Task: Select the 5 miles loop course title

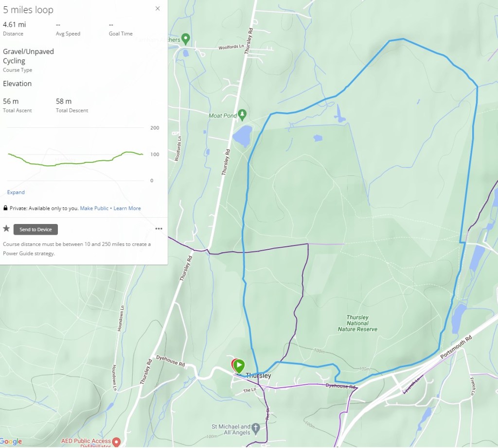Action: pyautogui.click(x=28, y=10)
